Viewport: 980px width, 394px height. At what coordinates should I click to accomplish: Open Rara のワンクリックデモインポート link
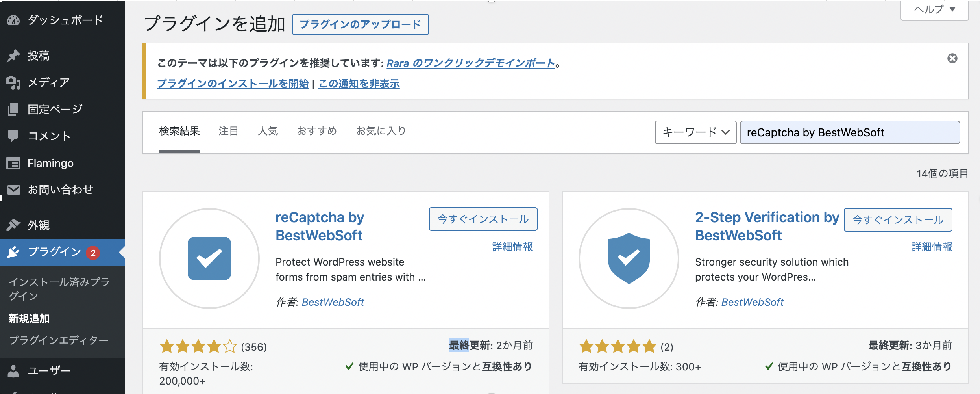tap(471, 63)
